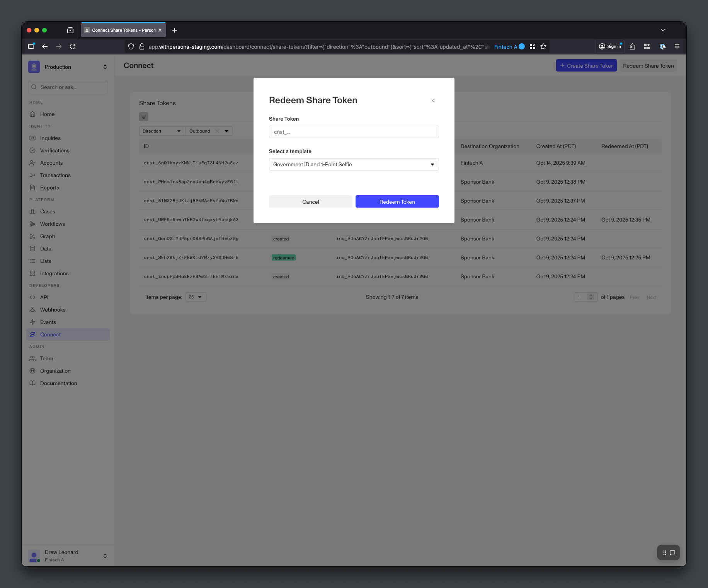Click the shield icon in the address bar
The height and width of the screenshot is (588, 708).
click(131, 46)
